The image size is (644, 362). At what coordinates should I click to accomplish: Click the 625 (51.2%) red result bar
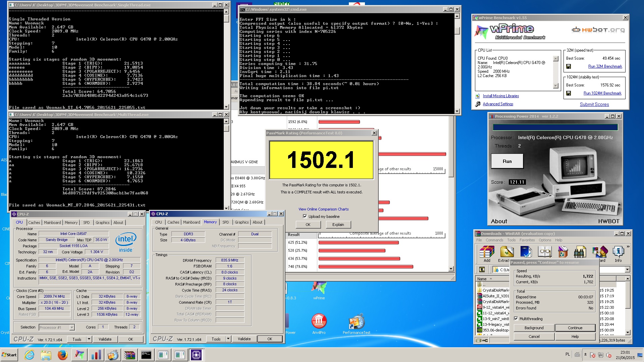pos(359,242)
